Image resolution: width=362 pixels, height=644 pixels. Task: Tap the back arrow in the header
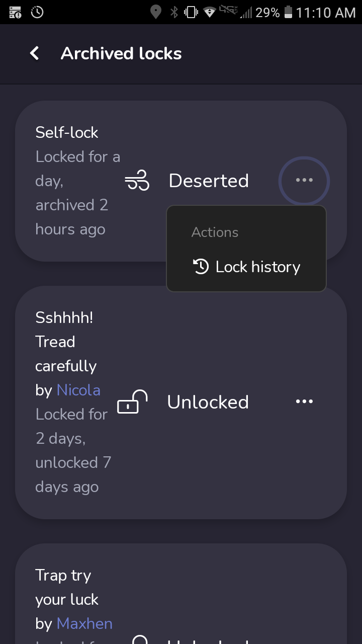click(x=34, y=53)
